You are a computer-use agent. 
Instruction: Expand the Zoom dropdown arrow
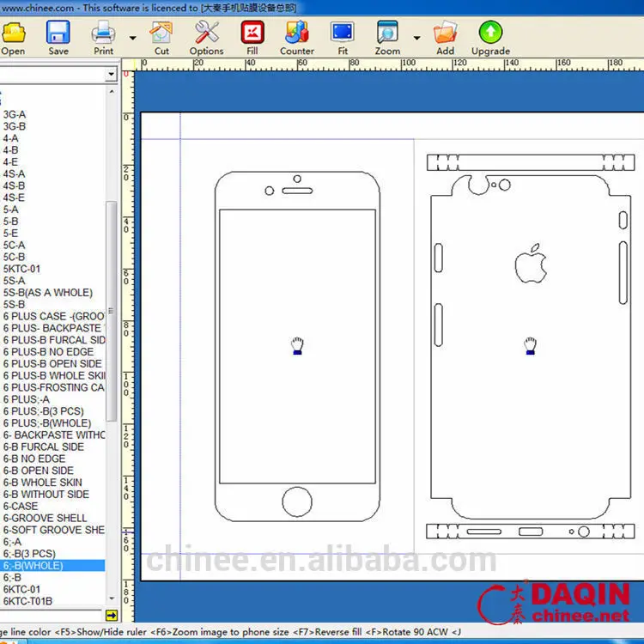[416, 38]
